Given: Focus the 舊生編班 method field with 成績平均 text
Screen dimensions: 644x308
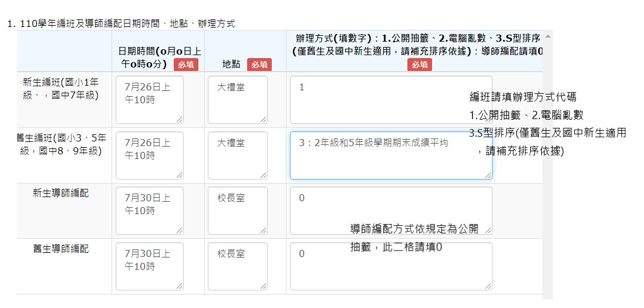Looking at the screenshot, I should [390, 155].
